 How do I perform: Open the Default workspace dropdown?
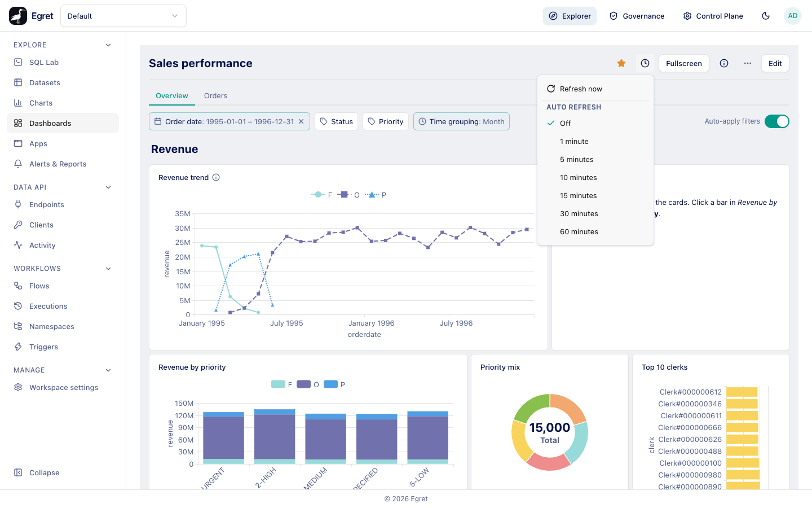123,16
